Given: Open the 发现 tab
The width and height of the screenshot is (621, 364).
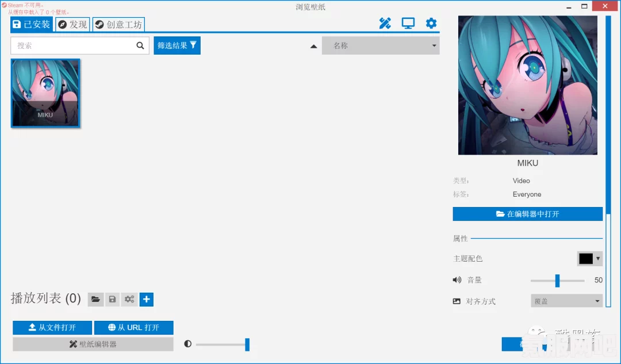Looking at the screenshot, I should click(72, 25).
